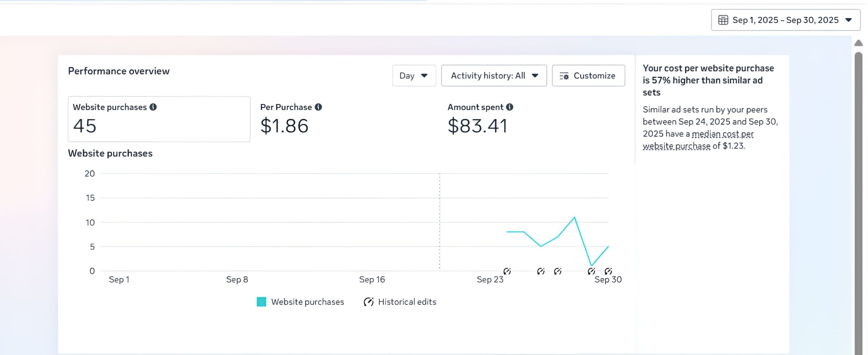
Task: Expand the Activity history: All dropdown
Action: click(494, 76)
